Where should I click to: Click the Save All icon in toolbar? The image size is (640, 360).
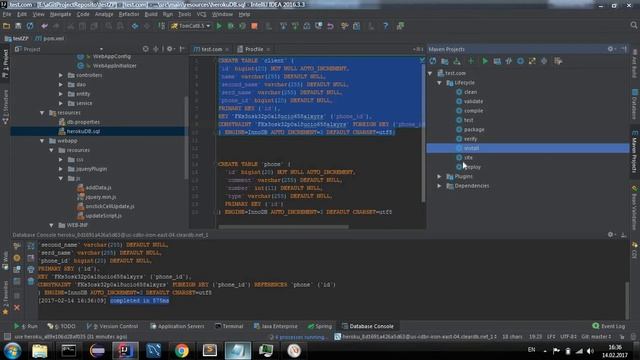18,26
